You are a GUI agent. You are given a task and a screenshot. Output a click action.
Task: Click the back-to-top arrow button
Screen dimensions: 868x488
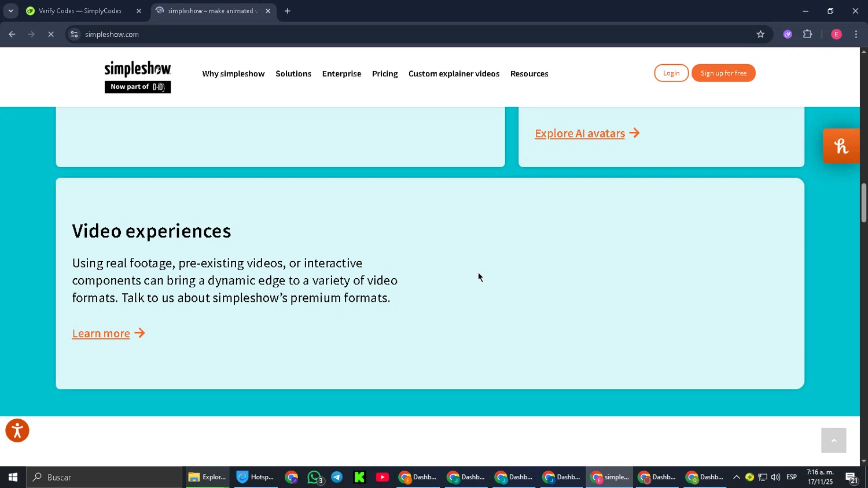[833, 441]
